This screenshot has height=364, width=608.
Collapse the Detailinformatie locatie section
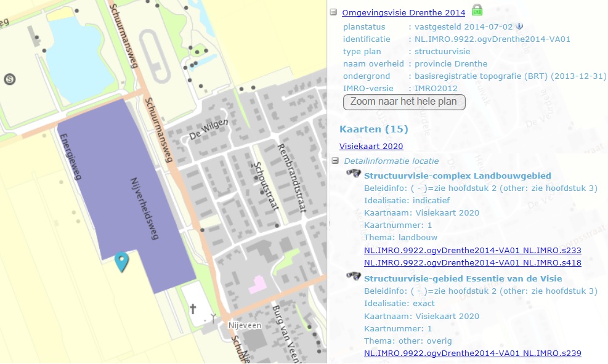(x=334, y=161)
